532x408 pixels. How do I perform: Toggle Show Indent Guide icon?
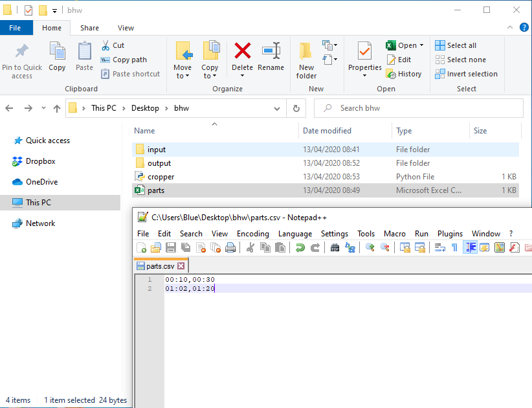[x=470, y=247]
